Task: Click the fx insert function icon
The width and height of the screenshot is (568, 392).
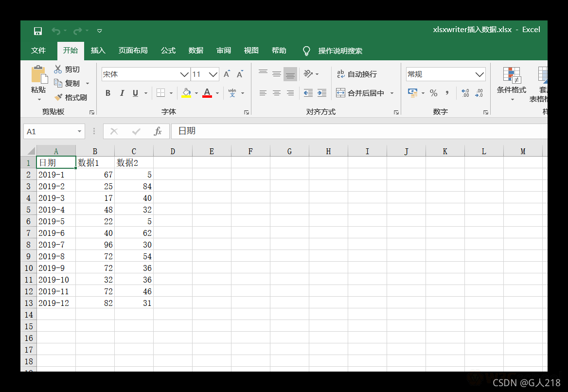Action: [158, 131]
